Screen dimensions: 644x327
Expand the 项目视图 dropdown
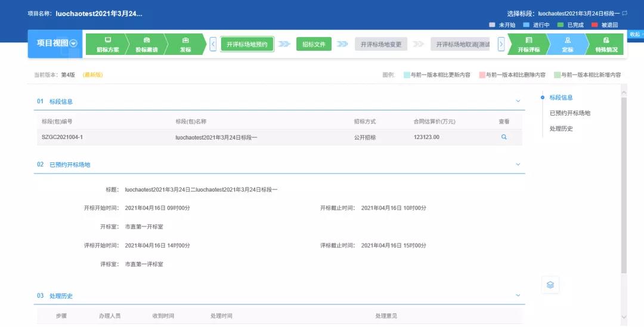[73, 43]
